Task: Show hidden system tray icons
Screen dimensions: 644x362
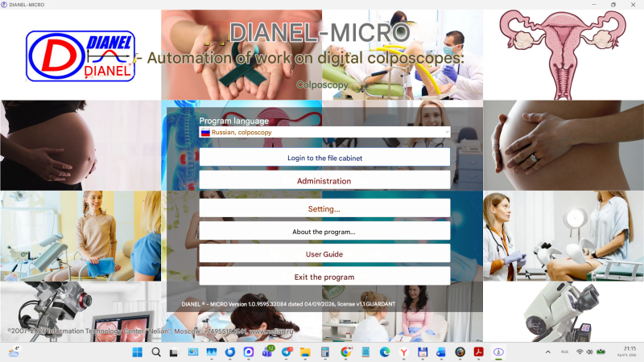Action: click(548, 352)
